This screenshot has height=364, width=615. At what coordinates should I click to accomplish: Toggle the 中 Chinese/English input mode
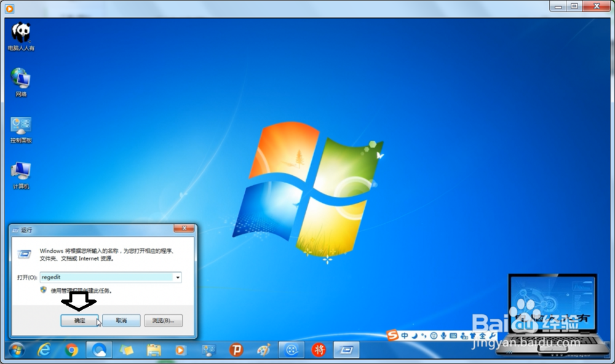pyautogui.click(x=405, y=336)
